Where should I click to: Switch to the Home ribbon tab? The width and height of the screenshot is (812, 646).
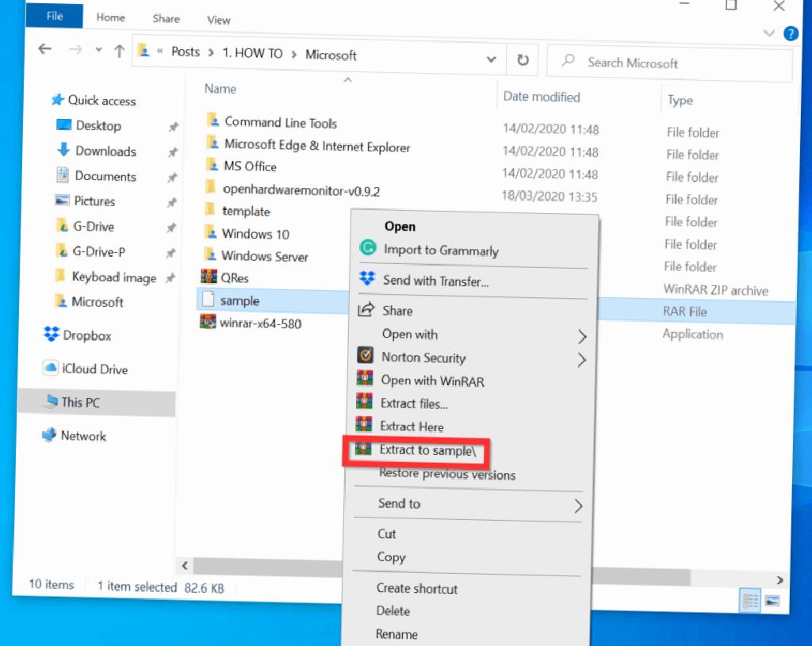click(110, 17)
